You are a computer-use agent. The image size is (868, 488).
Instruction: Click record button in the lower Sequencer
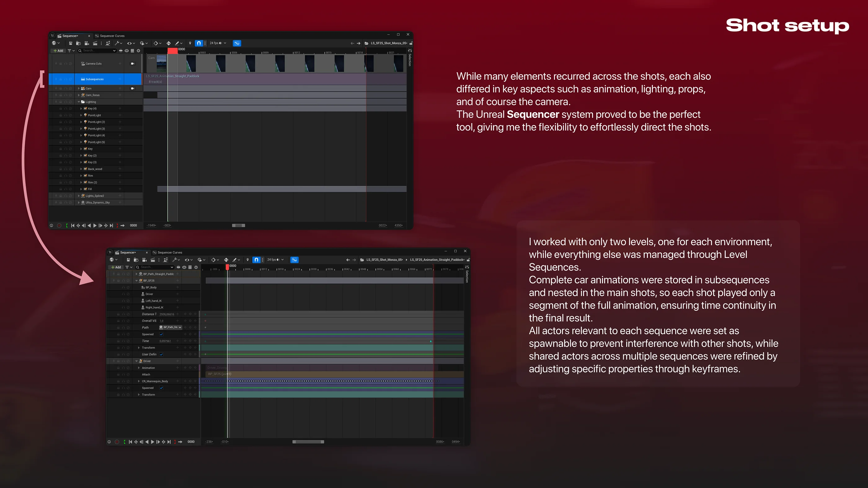117,442
